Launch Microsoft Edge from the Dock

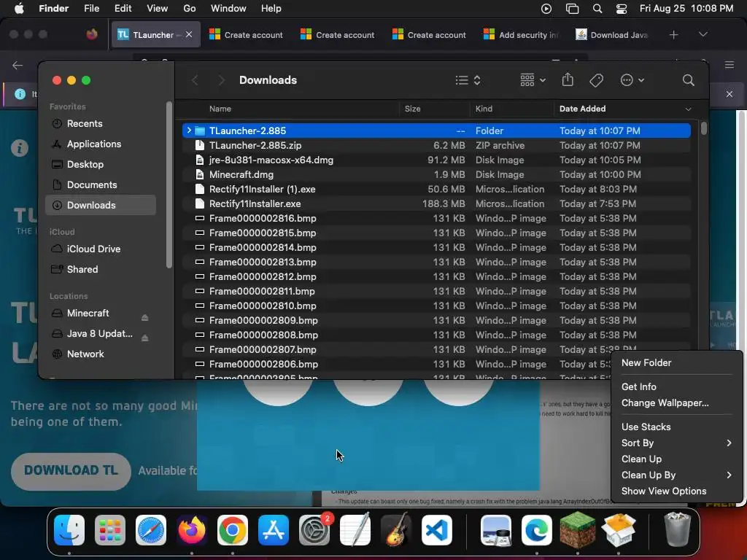click(537, 530)
